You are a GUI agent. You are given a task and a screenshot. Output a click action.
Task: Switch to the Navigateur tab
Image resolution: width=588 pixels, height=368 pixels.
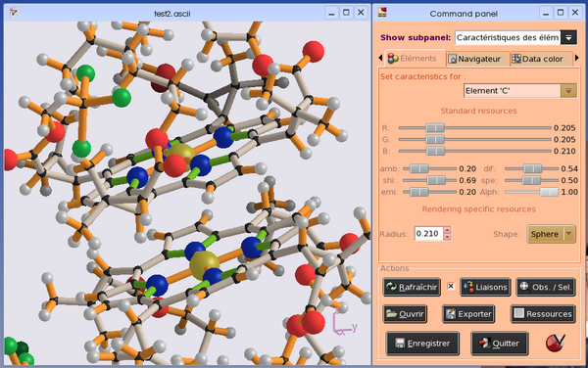pyautogui.click(x=478, y=59)
